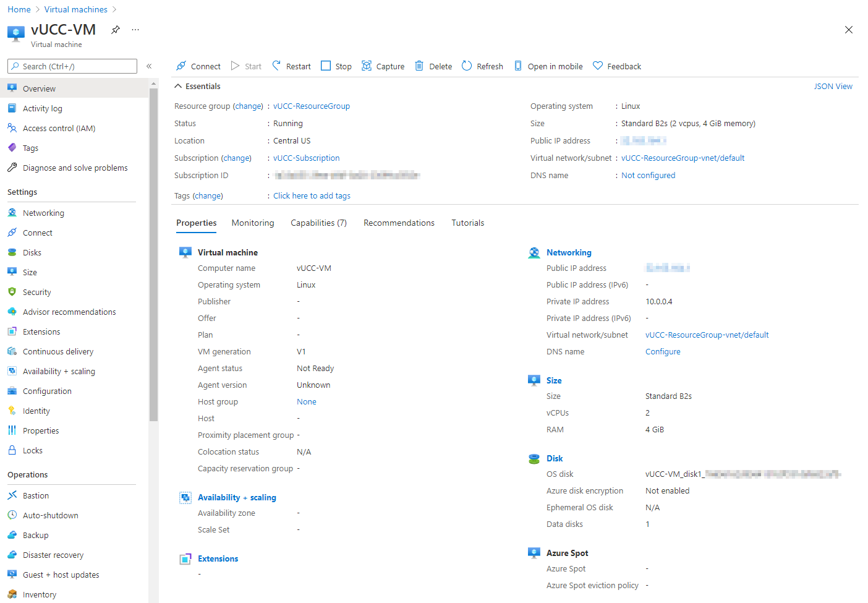Collapse the left sidebar menu
The width and height of the screenshot is (868, 603).
pos(149,66)
